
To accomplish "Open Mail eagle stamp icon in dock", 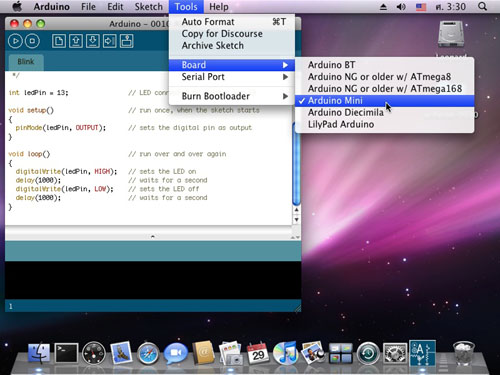I will (x=121, y=352).
